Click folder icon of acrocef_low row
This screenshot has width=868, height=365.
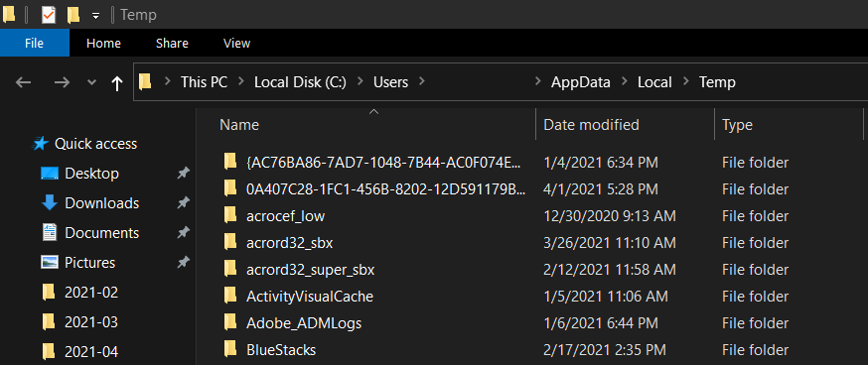(230, 215)
